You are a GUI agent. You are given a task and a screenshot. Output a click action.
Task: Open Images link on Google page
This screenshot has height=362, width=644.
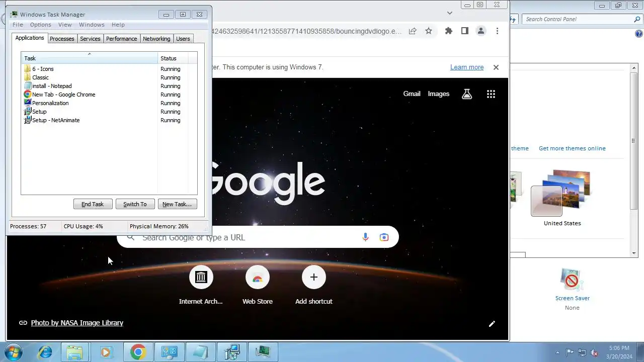click(439, 94)
